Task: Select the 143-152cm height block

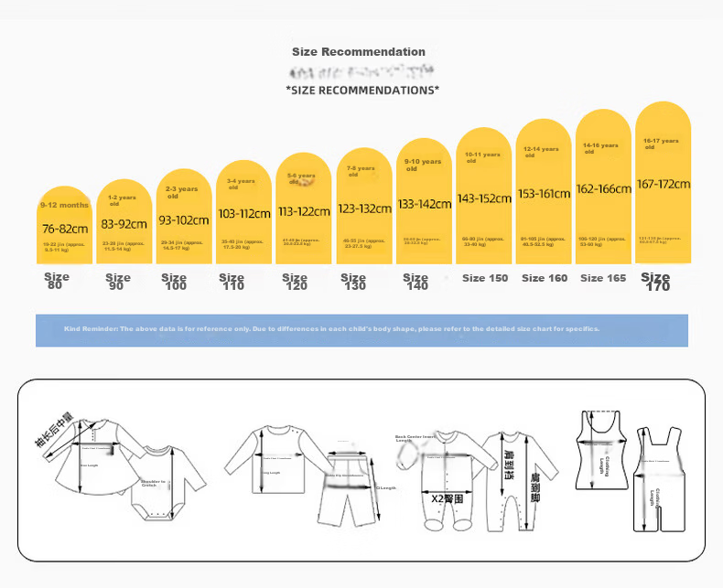Action: [484, 196]
